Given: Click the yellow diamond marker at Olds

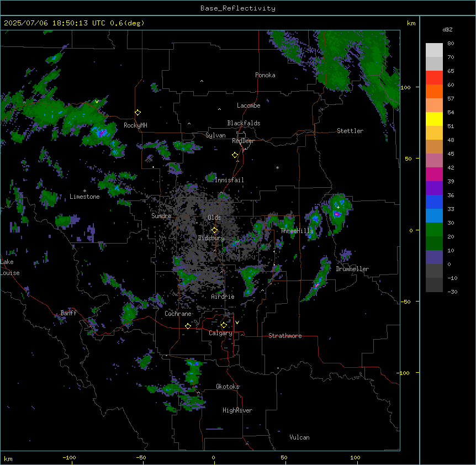Looking at the screenshot, I should coord(214,230).
